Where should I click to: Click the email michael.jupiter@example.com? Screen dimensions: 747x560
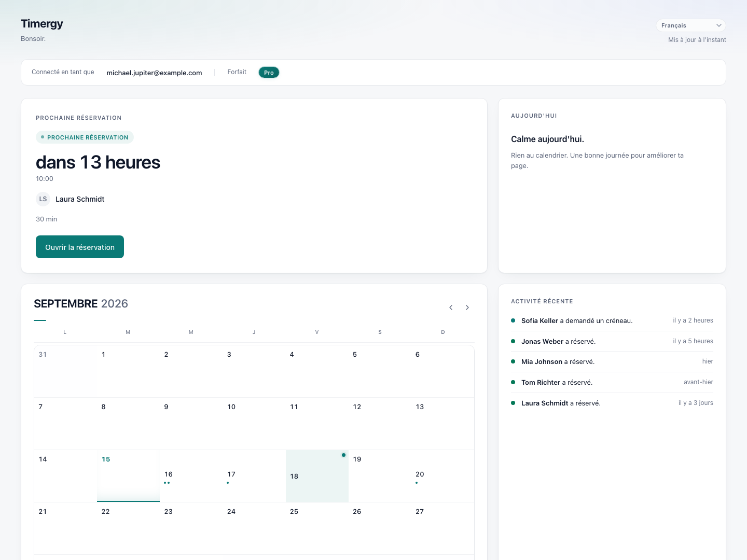point(154,73)
